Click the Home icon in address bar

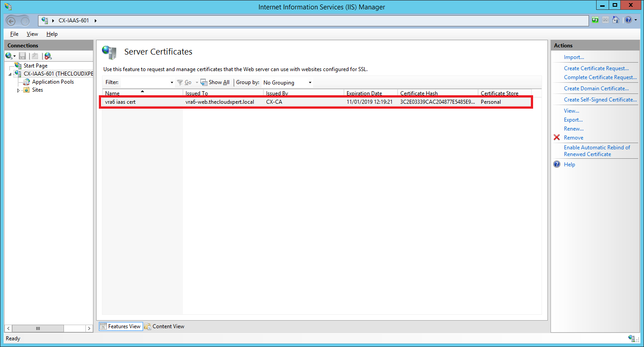616,20
